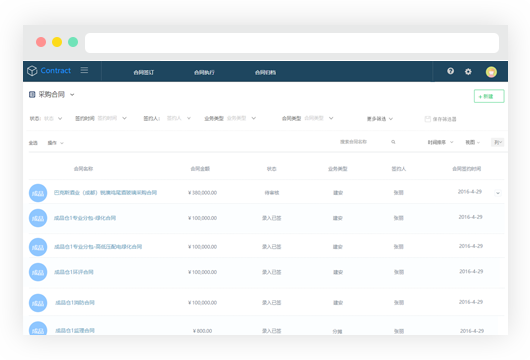Click the ¥380,000.00 amount cell
Viewport: 530px width, 360px height.
(x=202, y=193)
